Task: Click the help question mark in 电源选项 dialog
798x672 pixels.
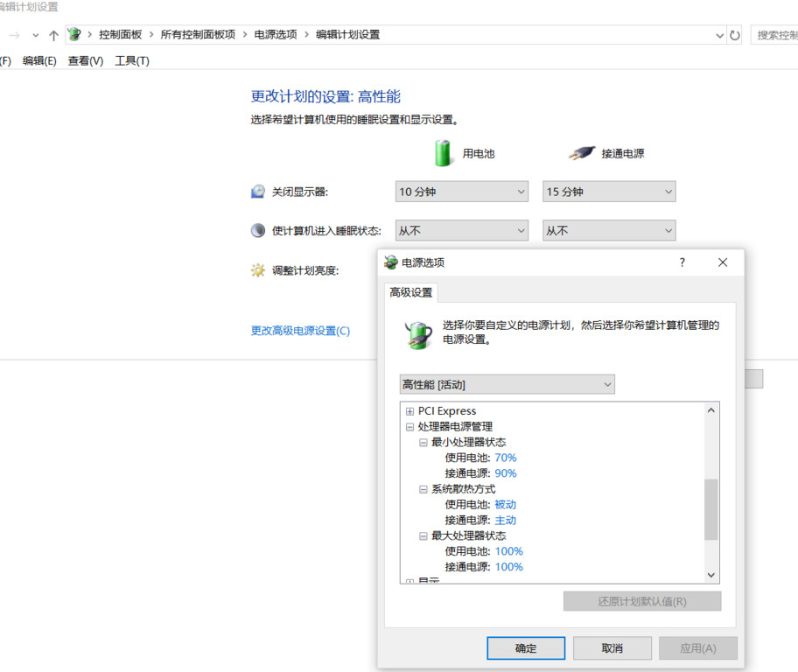Action: [x=682, y=262]
